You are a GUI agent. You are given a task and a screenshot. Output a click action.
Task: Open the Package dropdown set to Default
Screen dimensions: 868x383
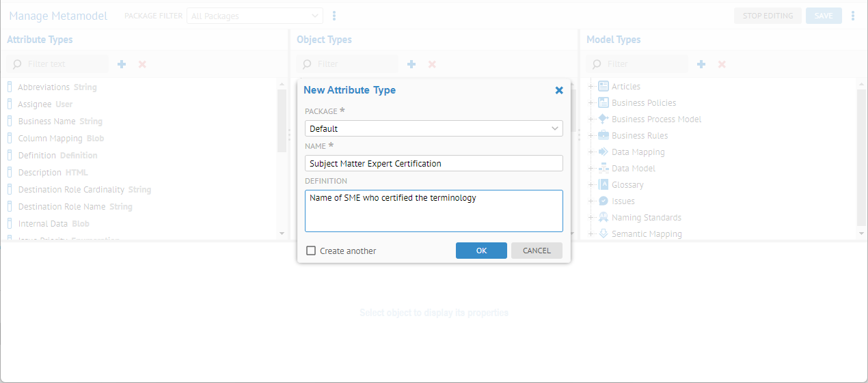[433, 128]
